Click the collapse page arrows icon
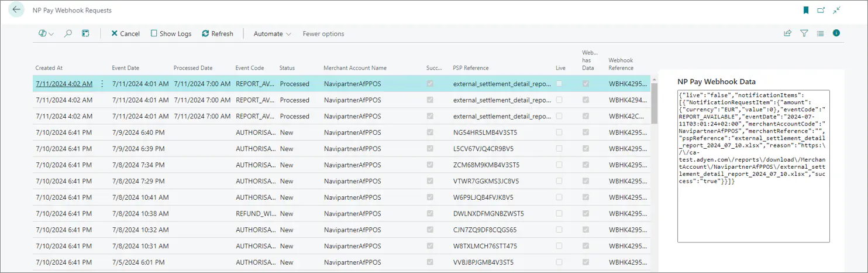 click(x=837, y=10)
